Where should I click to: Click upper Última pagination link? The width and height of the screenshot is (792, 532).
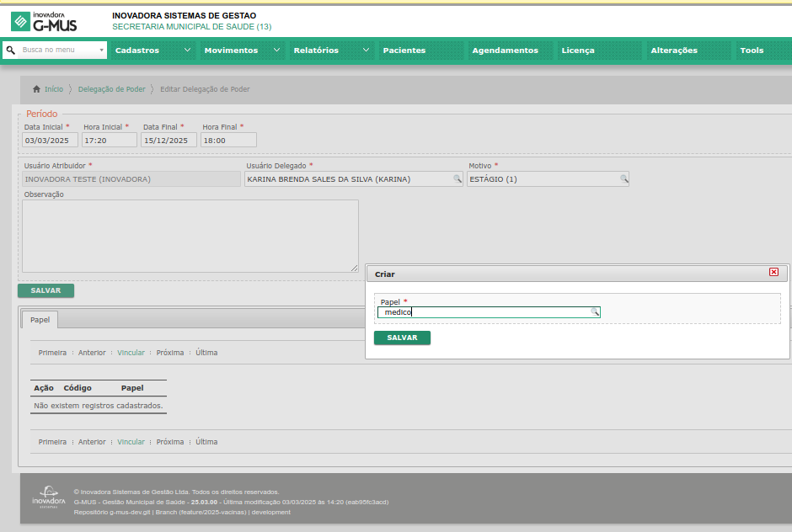point(206,353)
